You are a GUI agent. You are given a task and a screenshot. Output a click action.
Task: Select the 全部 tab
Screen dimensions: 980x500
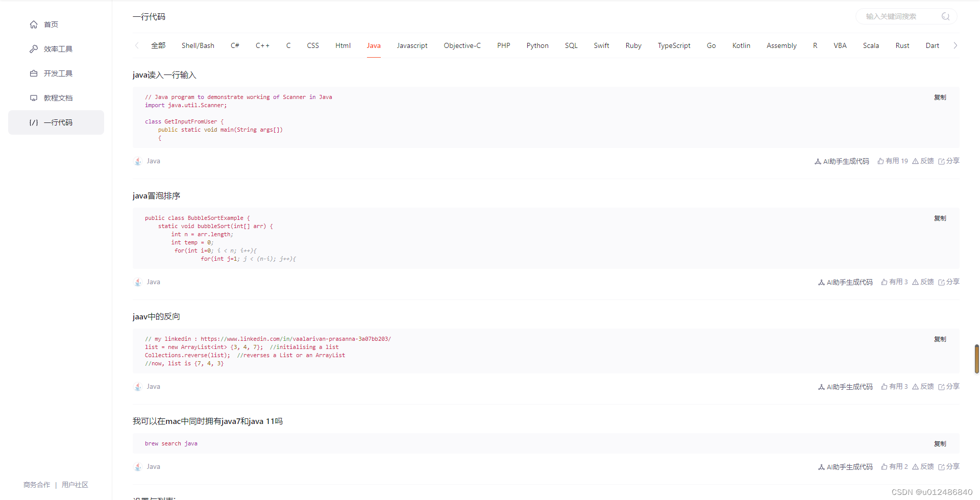(158, 45)
